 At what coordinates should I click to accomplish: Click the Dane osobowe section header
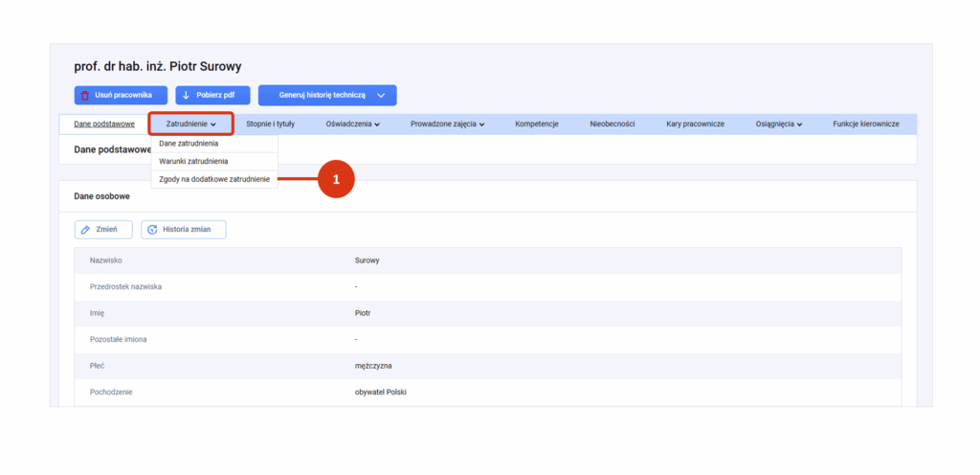[x=101, y=195]
